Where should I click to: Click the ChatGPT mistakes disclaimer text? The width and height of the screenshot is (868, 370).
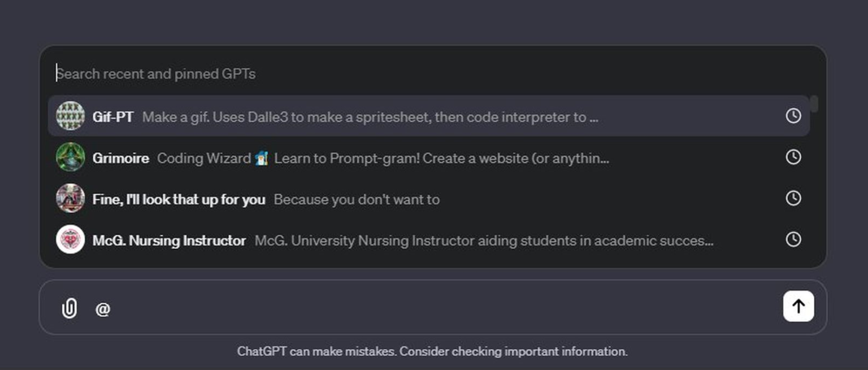coord(433,351)
